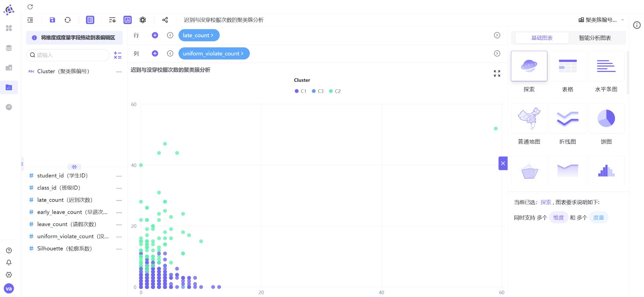Open the dataset building icon in left nav
This screenshot has width=644, height=297.
(x=9, y=68)
